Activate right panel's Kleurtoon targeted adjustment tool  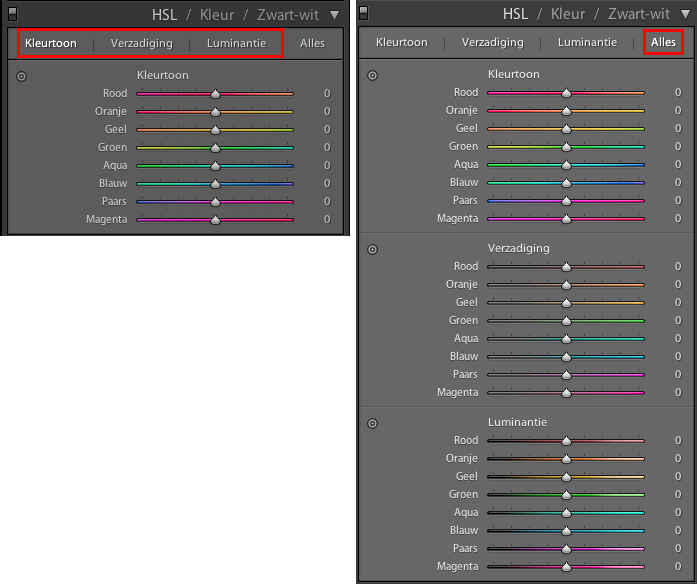[373, 76]
